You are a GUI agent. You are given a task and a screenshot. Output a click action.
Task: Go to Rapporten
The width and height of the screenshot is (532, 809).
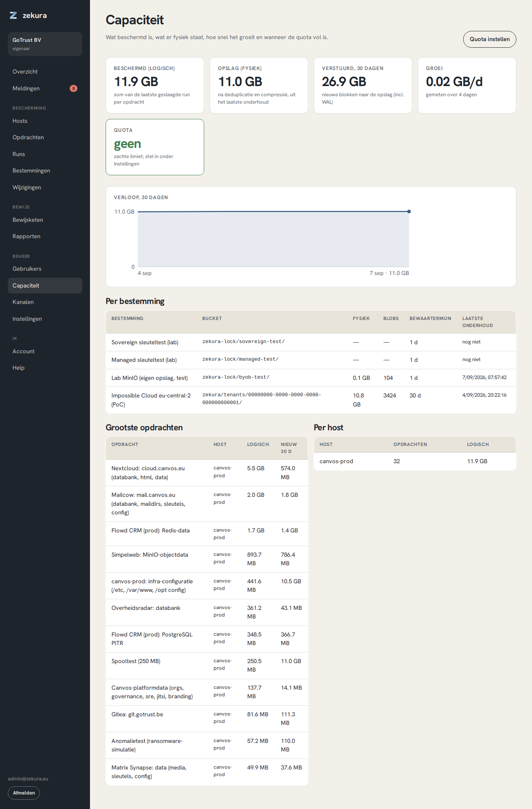tap(45, 236)
